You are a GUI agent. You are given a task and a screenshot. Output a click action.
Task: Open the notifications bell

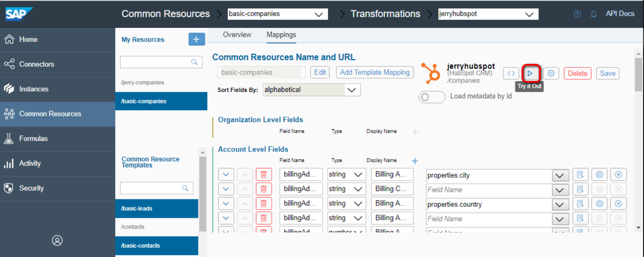pos(594,14)
